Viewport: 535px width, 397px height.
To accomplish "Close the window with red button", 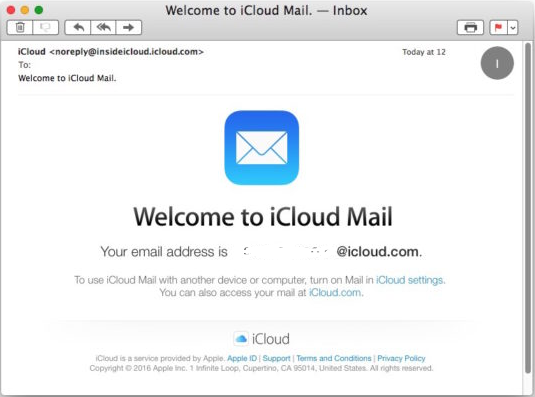I will 11,10.
